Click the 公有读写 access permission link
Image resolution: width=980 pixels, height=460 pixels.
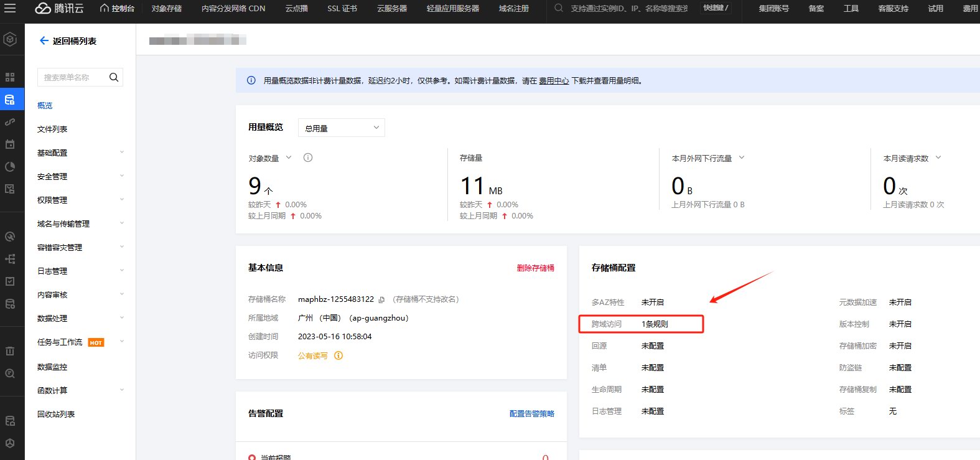coord(312,355)
